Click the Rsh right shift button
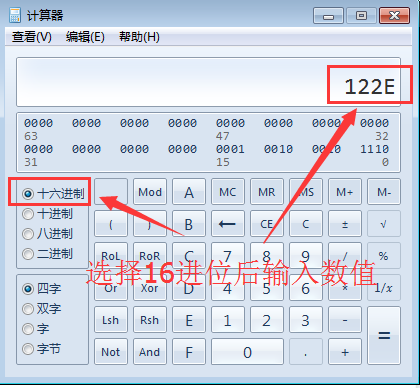The image size is (420, 388). [x=150, y=320]
